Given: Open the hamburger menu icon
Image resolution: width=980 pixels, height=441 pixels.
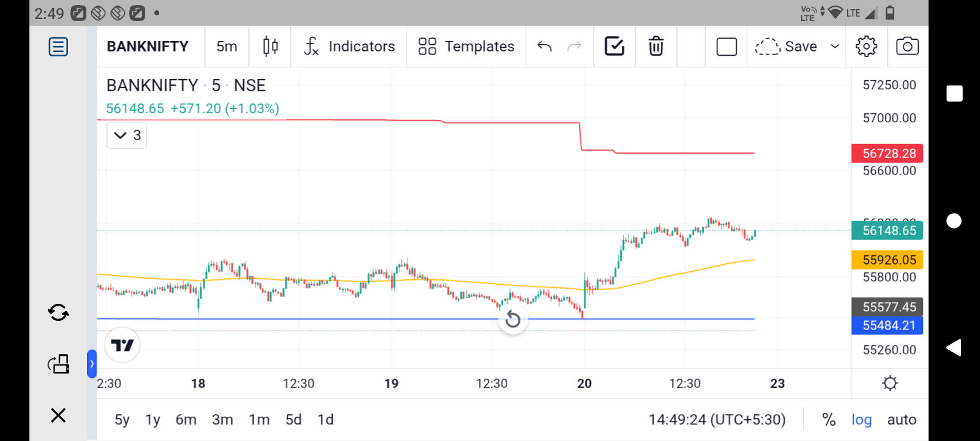Looking at the screenshot, I should [58, 47].
